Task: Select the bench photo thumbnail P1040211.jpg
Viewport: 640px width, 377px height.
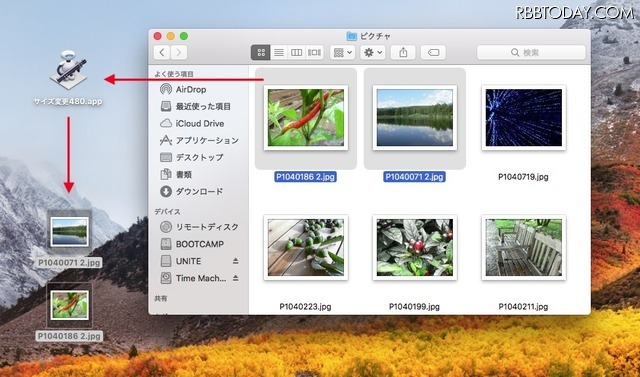Action: [524, 247]
